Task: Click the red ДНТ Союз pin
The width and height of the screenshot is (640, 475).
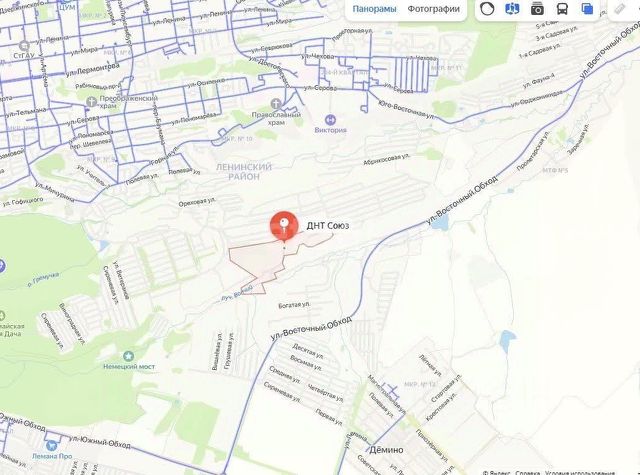Action: [284, 226]
